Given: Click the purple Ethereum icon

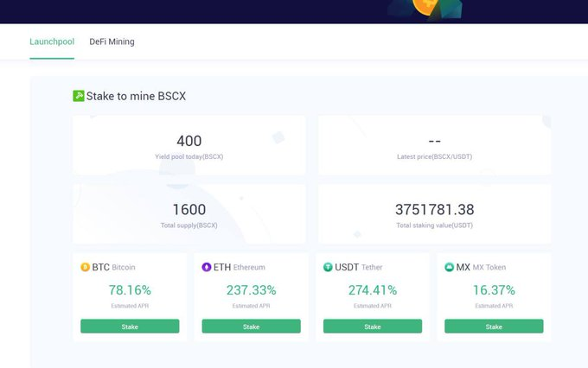Looking at the screenshot, I should (207, 267).
